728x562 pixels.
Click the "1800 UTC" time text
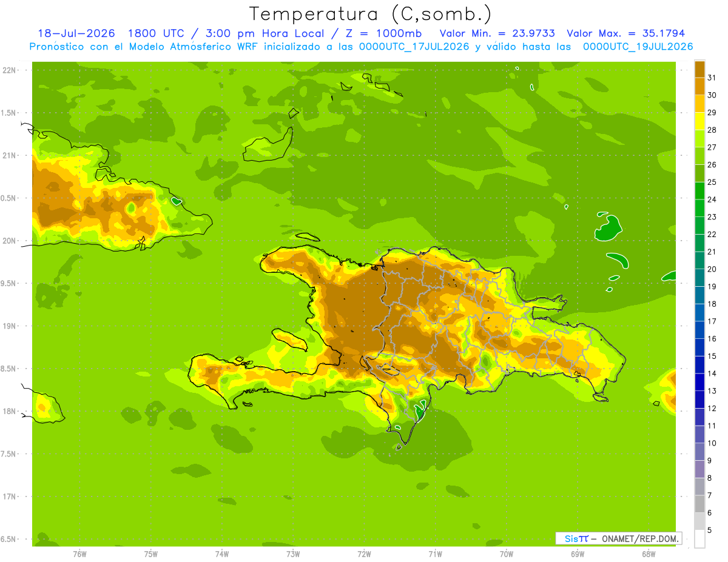[x=157, y=33]
